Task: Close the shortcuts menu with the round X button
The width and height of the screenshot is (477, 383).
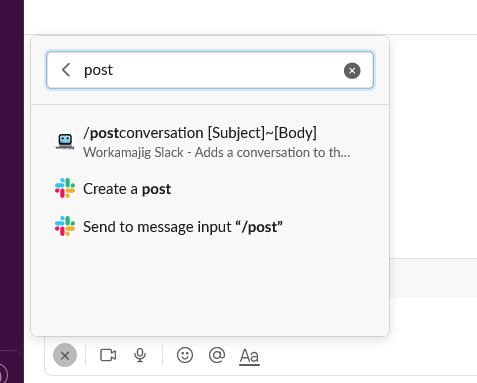Action: 65,355
